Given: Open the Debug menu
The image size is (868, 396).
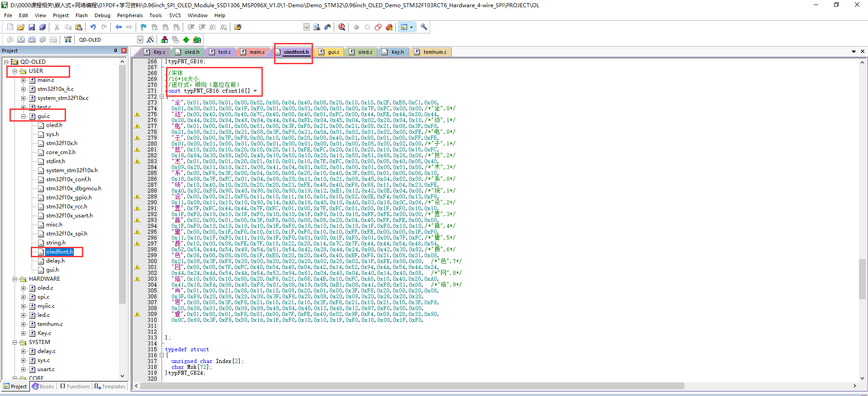Looking at the screenshot, I should coord(102,15).
